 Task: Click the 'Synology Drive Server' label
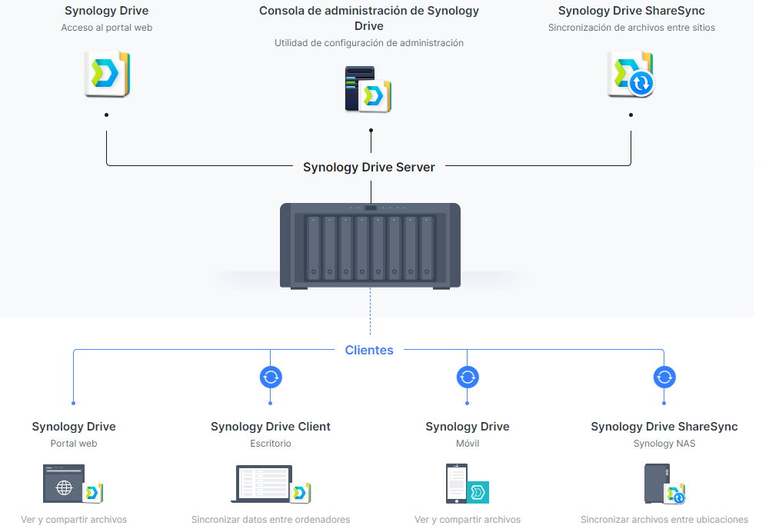[x=369, y=167]
